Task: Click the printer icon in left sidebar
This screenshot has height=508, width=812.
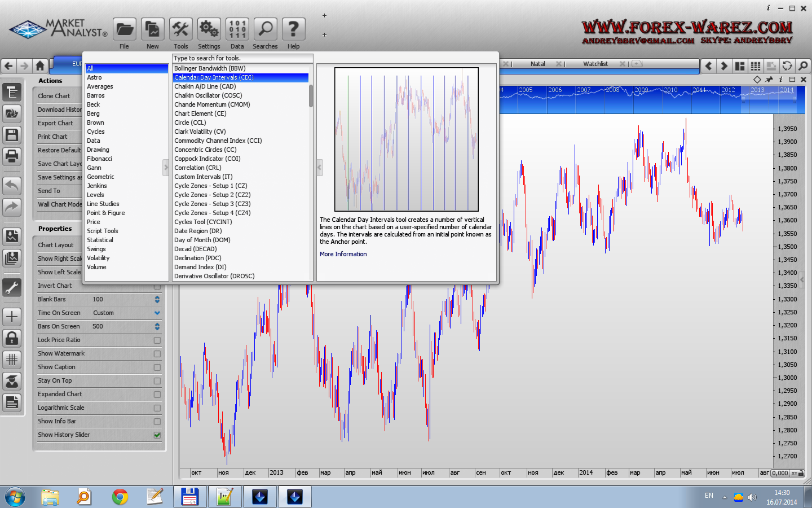Action: point(12,156)
